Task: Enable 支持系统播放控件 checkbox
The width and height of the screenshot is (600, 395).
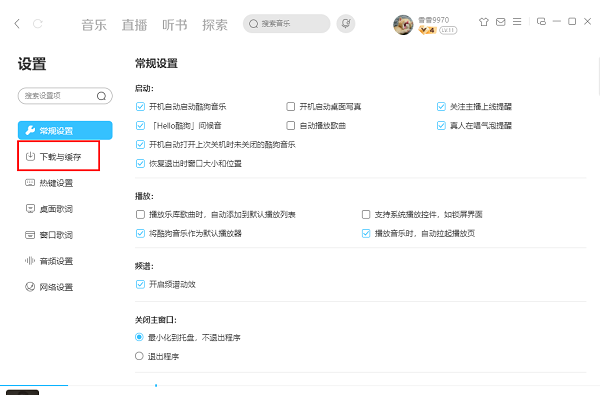Action: (366, 214)
